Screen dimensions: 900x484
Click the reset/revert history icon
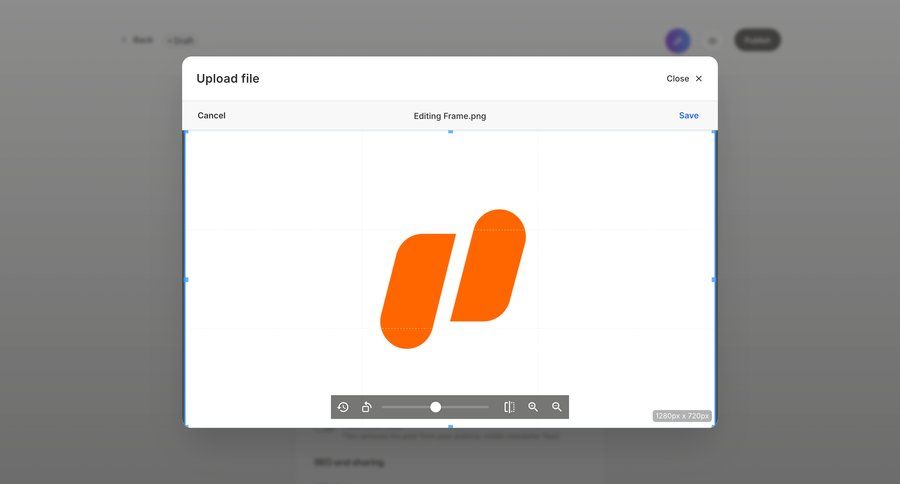click(x=343, y=407)
